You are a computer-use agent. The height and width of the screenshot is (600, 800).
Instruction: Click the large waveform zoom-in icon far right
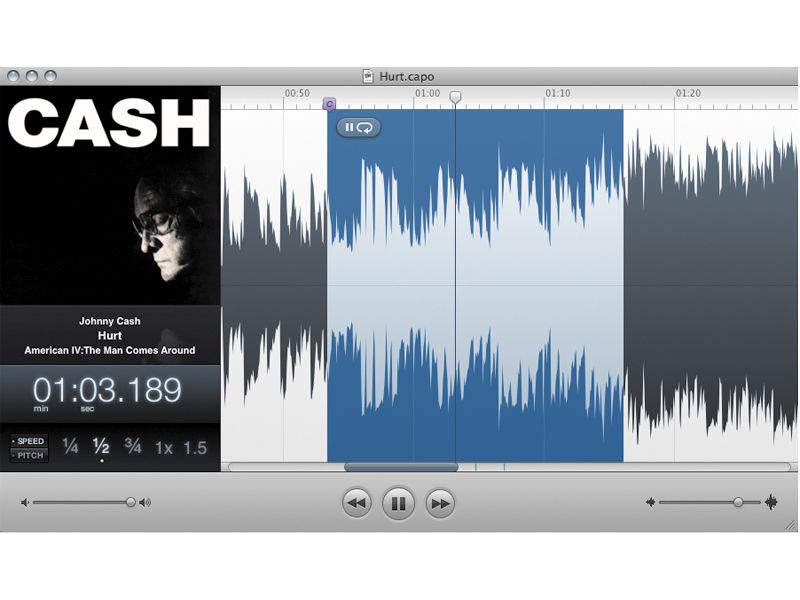tap(773, 504)
